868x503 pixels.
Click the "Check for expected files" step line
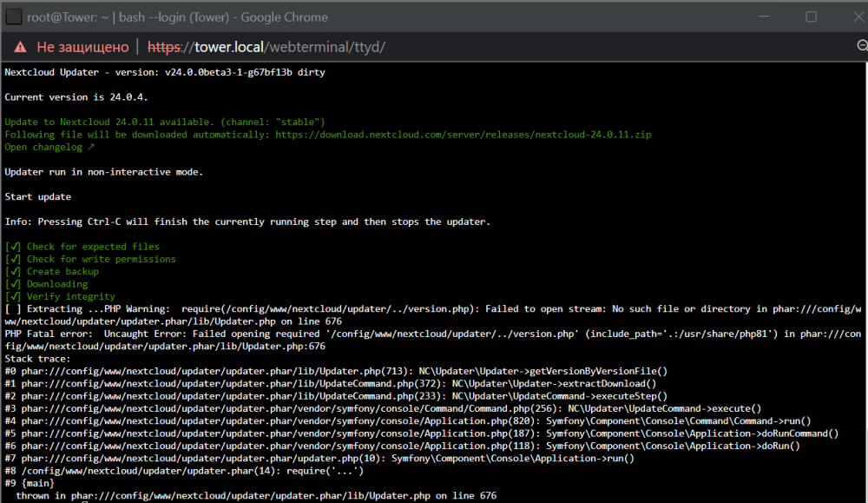(82, 247)
